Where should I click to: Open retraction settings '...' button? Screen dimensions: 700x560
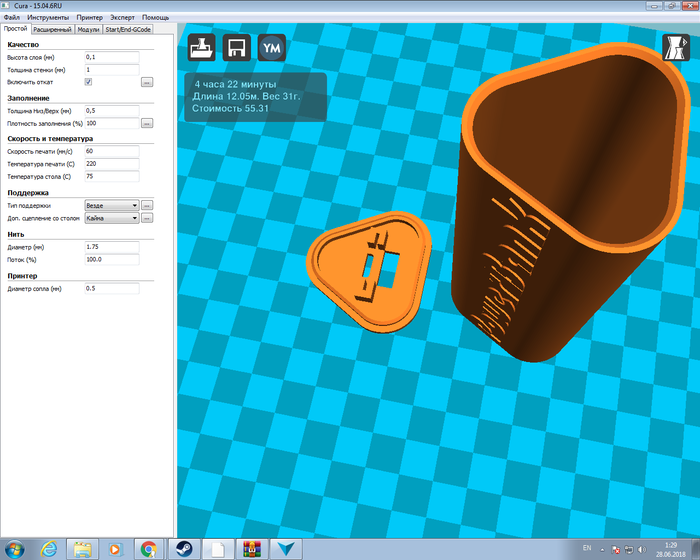[x=146, y=82]
